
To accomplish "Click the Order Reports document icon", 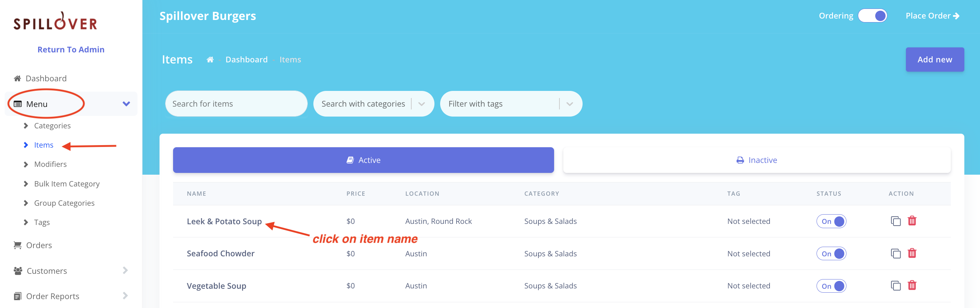I will click(17, 296).
